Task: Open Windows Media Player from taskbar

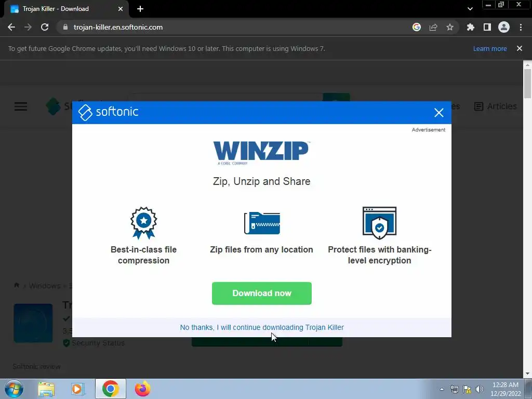Action: pyautogui.click(x=78, y=389)
